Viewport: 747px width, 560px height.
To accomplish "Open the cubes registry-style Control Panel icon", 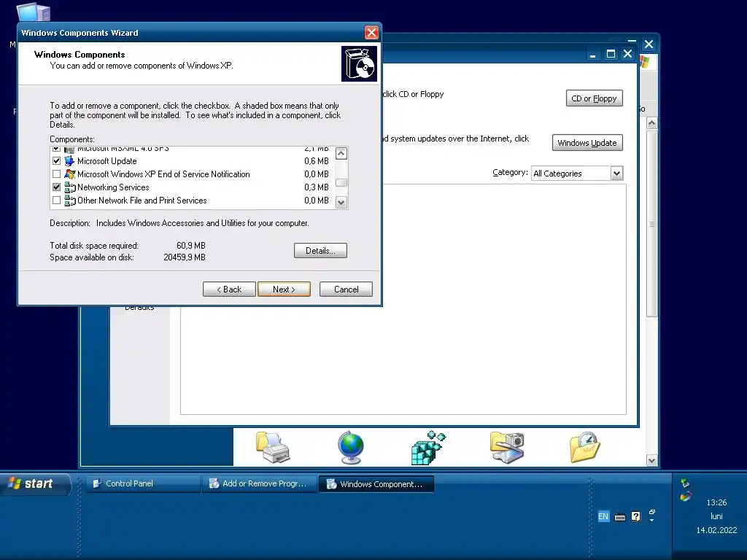I will 427,447.
